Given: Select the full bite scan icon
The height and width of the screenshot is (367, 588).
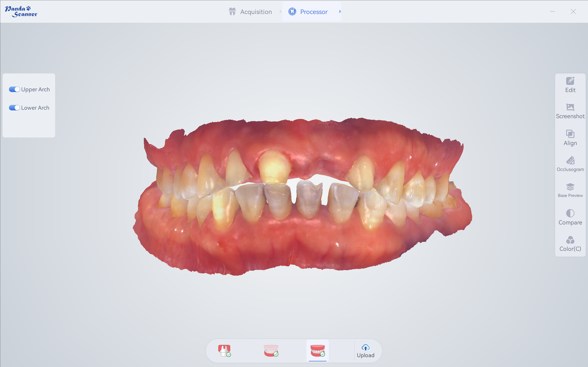Looking at the screenshot, I should tap(318, 350).
